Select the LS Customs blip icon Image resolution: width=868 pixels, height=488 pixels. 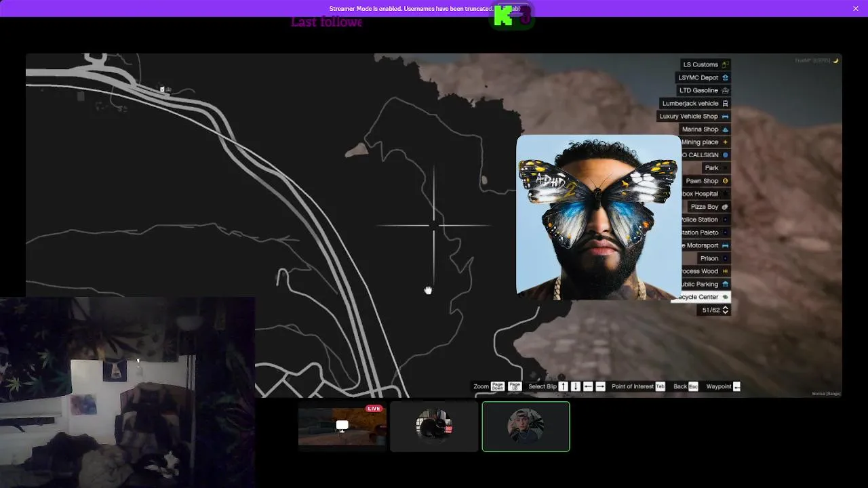pyautogui.click(x=725, y=65)
